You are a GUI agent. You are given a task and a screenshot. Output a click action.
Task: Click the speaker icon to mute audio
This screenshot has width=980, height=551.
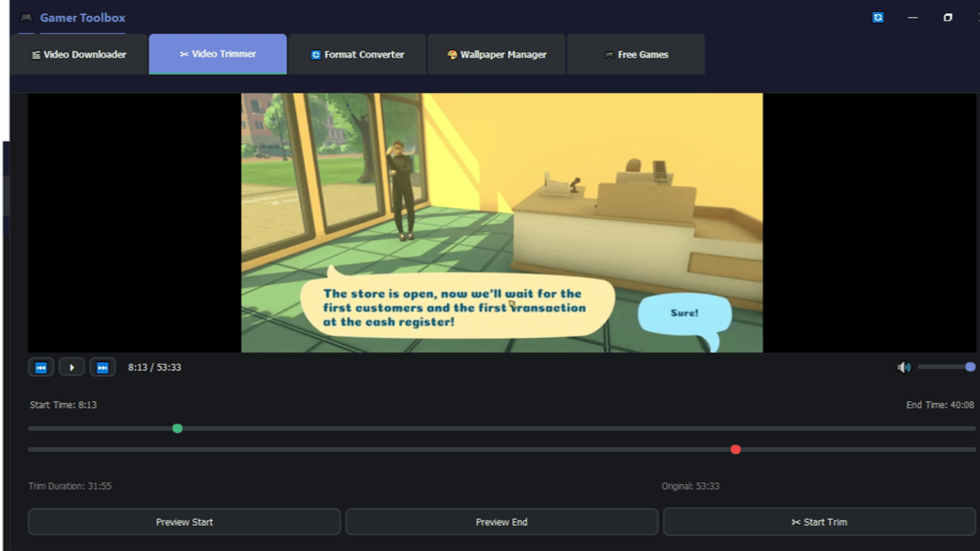[904, 367]
